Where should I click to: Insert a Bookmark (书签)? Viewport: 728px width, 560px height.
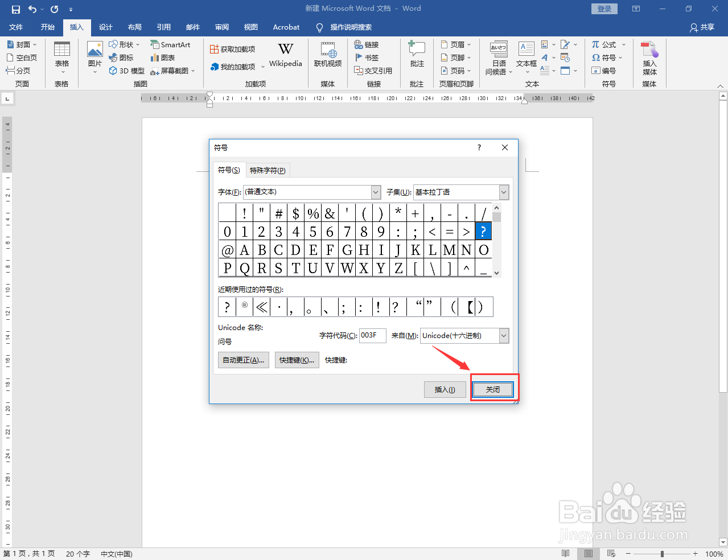pos(367,57)
